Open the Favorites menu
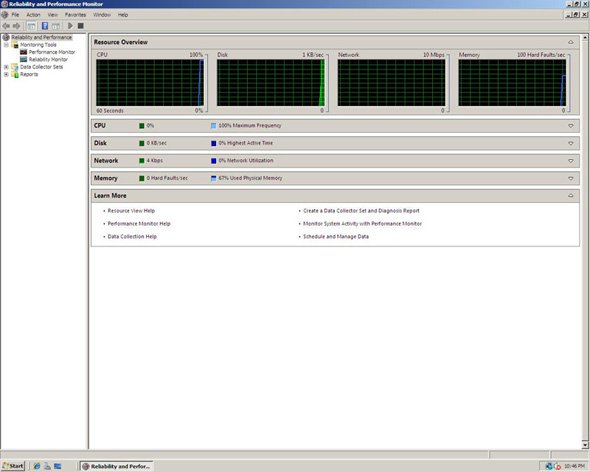This screenshot has height=472, width=590. pos(75,15)
